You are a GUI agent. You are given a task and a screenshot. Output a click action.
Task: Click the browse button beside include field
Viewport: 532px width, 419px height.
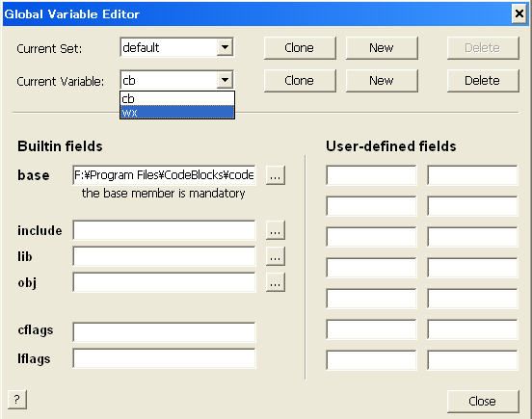click(x=276, y=230)
